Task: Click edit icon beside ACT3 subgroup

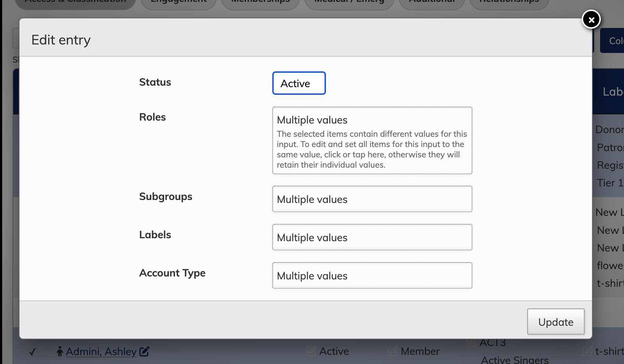Action: [x=471, y=343]
